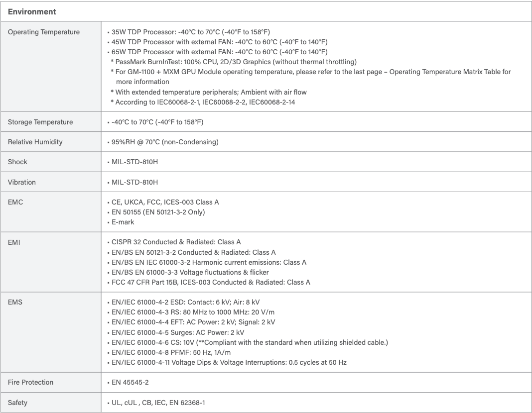Click the Fire Protection row label
The width and height of the screenshot is (532, 413).
[31, 382]
